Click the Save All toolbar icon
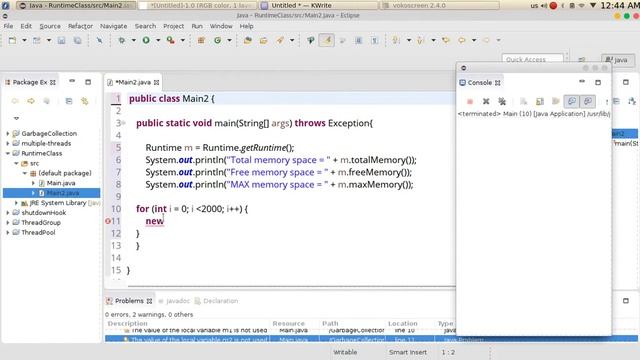This screenshot has width=640, height=360. [x=77, y=40]
